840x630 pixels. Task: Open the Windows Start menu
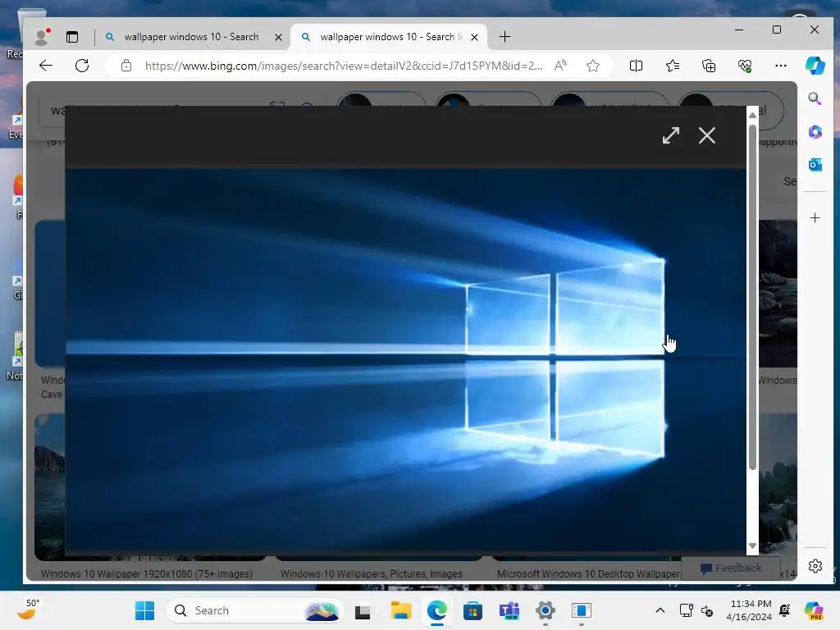click(144, 610)
